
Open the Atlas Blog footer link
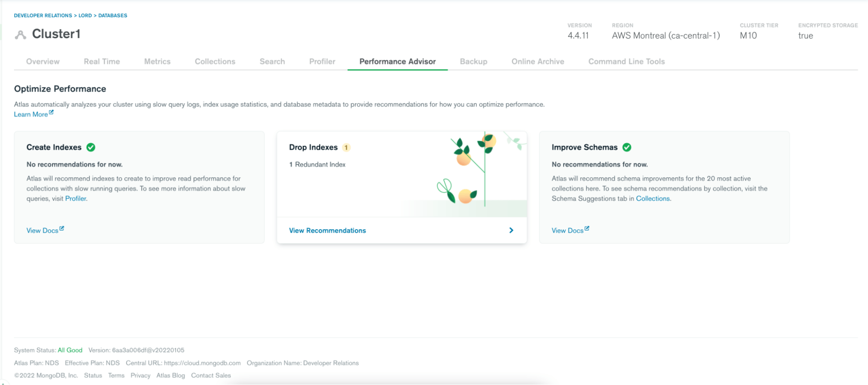pyautogui.click(x=171, y=375)
